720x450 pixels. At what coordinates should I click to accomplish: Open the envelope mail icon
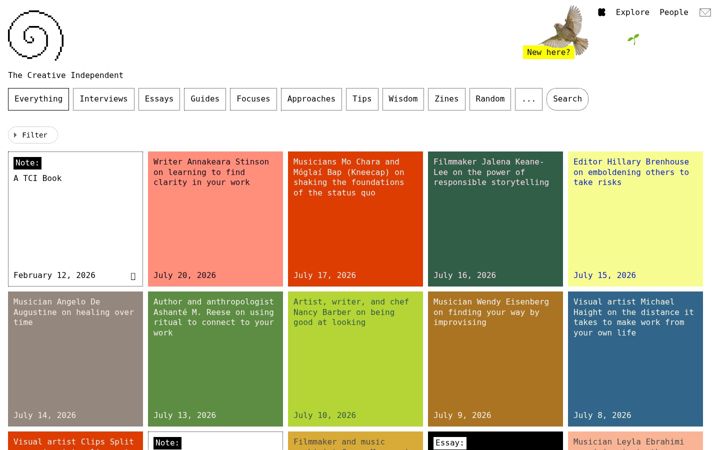point(705,12)
